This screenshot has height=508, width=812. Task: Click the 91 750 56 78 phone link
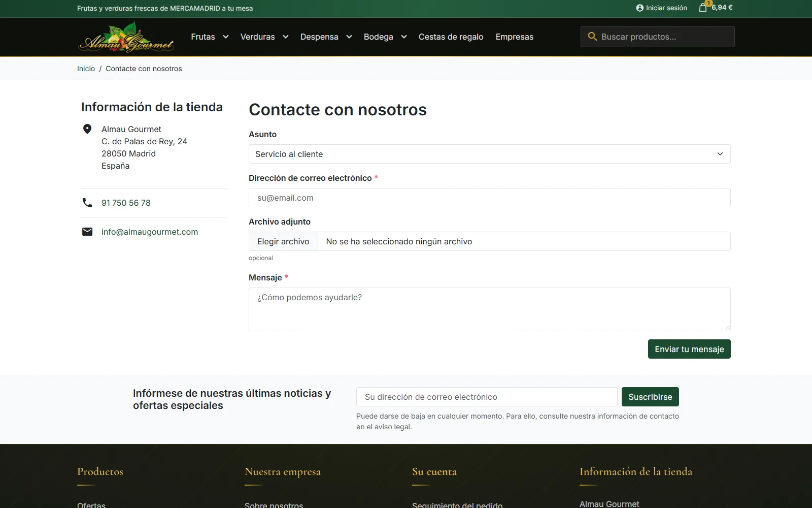tap(126, 203)
